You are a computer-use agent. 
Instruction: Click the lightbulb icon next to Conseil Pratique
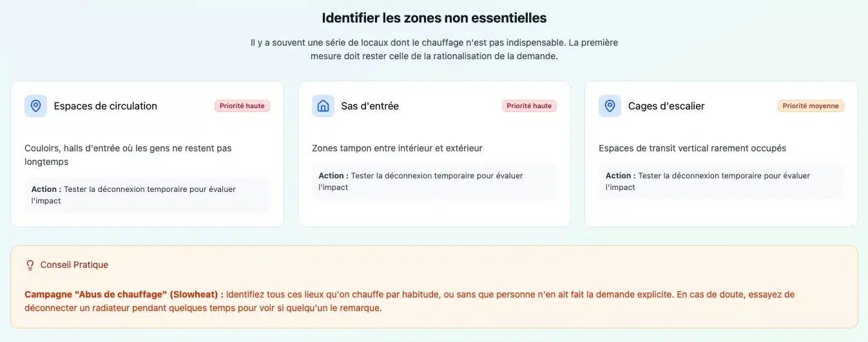(30, 265)
